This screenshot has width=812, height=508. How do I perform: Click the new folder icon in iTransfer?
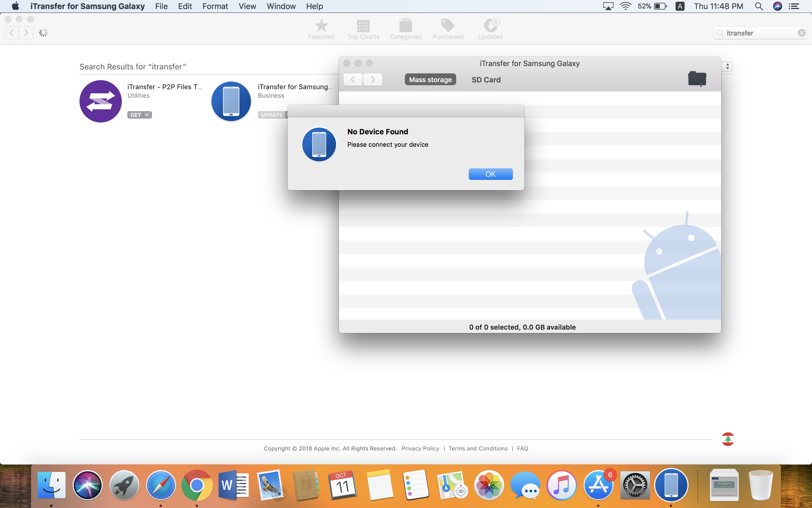[x=697, y=79]
